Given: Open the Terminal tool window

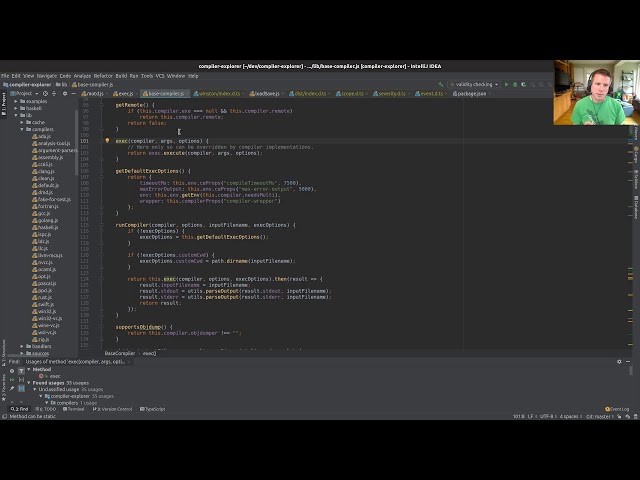Looking at the screenshot, I should [x=74, y=409].
